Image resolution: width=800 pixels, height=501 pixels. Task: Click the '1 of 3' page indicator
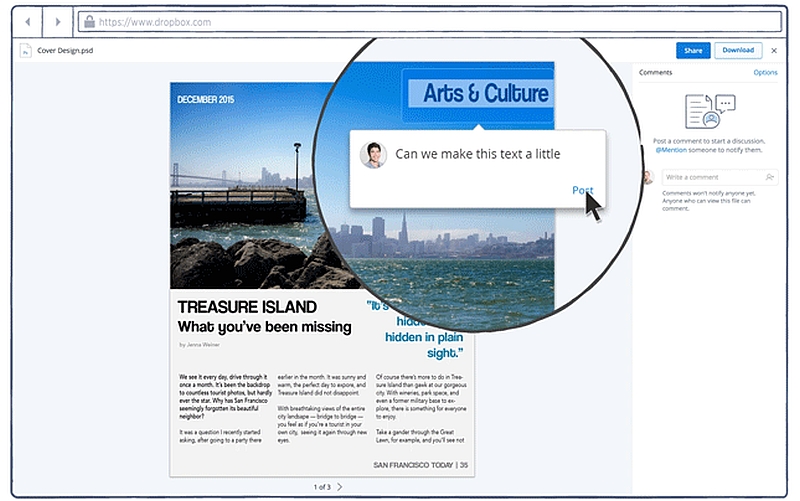[322, 487]
